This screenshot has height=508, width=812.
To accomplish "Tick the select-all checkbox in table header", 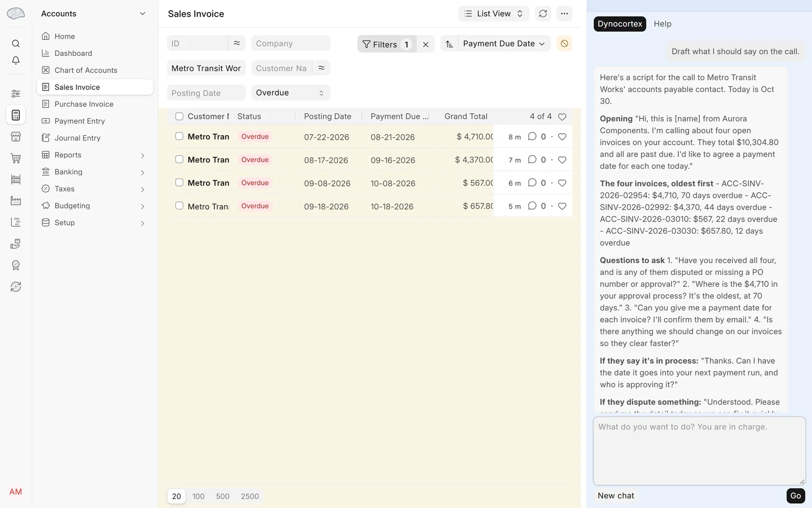I will coord(179,116).
